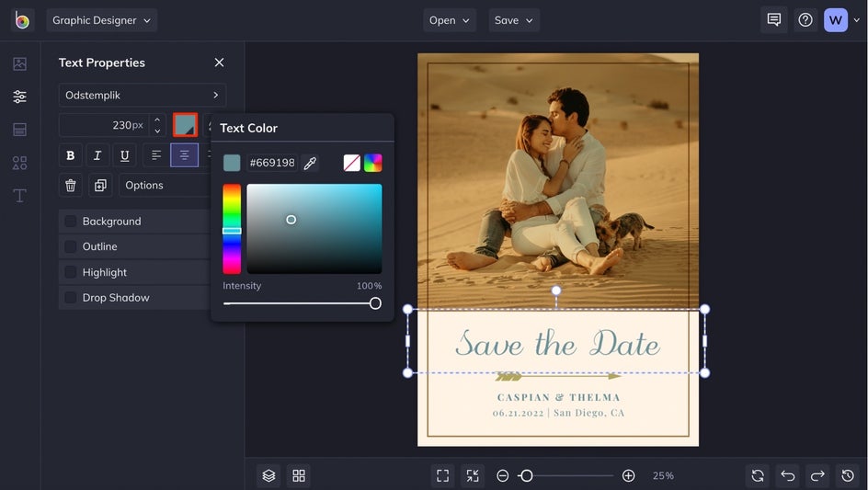Click the fit-to-screen icon
Screen dimensions: 868x490
(443, 475)
